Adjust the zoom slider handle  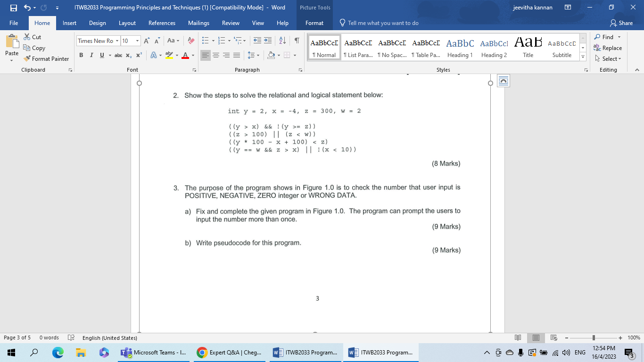[x=594, y=337]
